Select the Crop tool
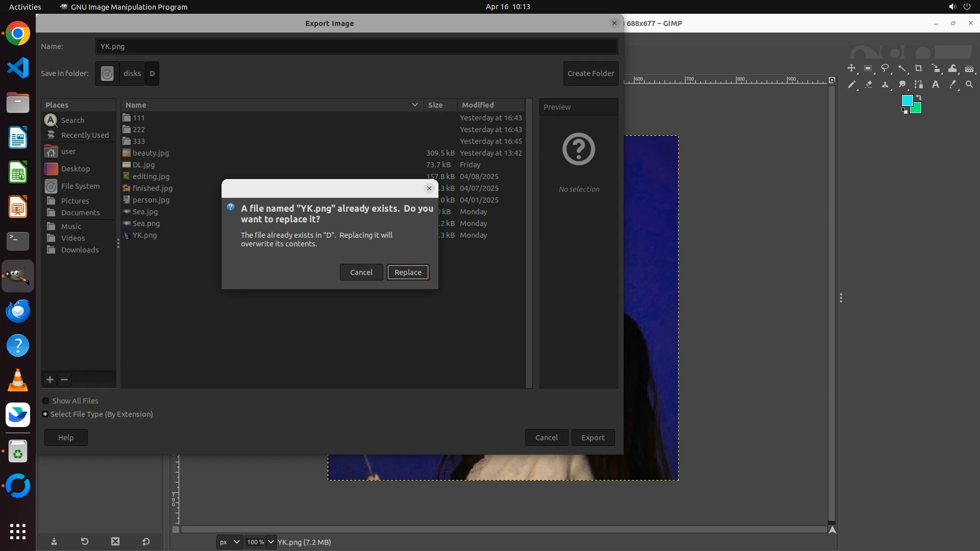Viewport: 980px width, 551px height. (919, 68)
